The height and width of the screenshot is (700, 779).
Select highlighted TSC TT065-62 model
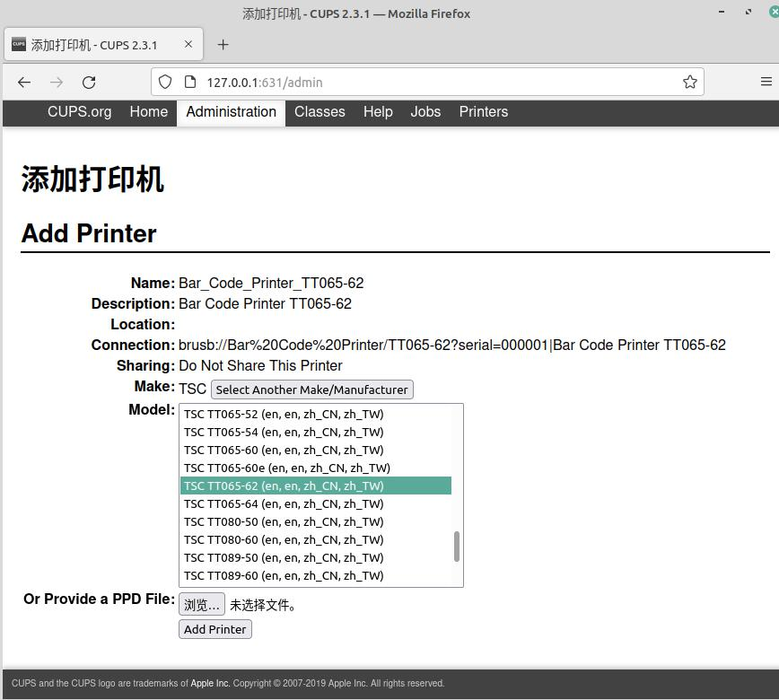coord(316,486)
